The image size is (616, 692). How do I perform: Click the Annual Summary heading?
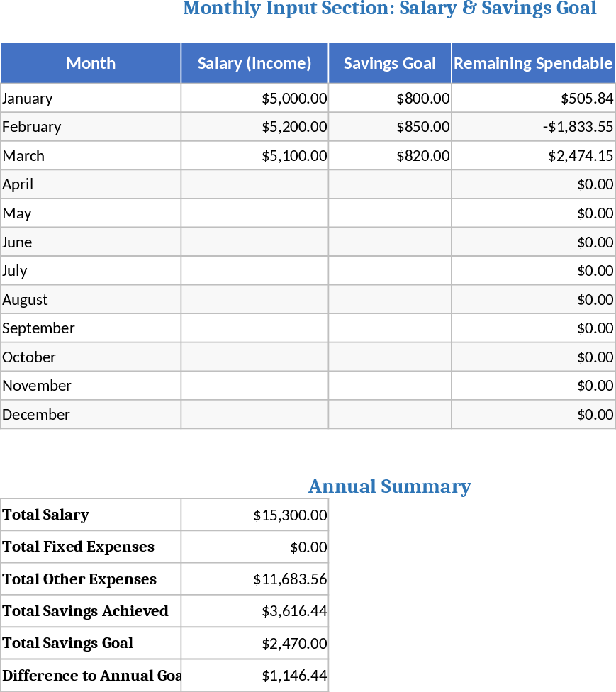coord(389,486)
